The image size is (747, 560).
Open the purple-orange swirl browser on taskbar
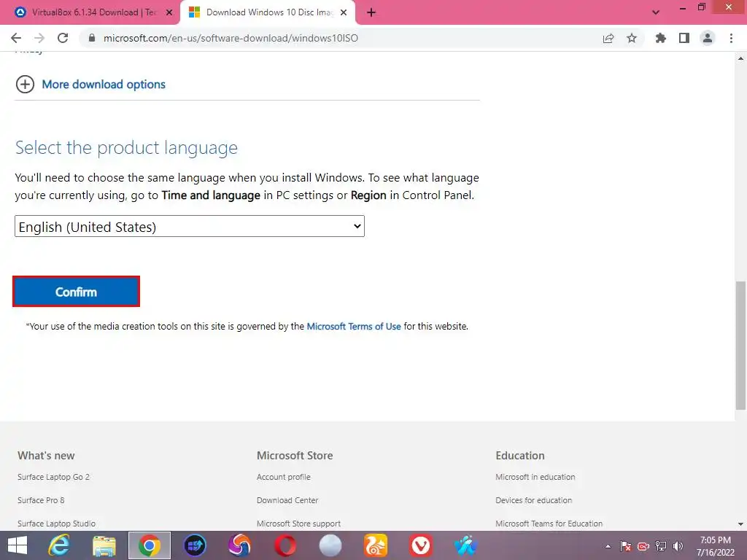coord(239,545)
